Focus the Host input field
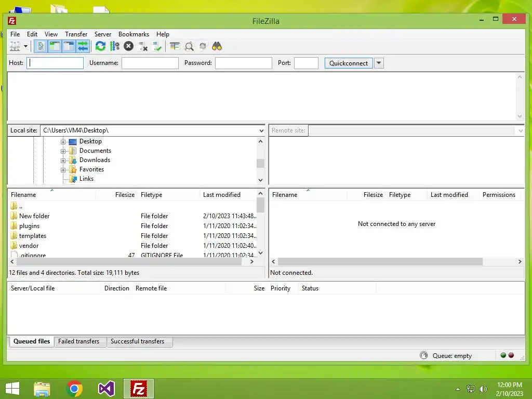Screen dimensions: 532x399 tap(55, 63)
